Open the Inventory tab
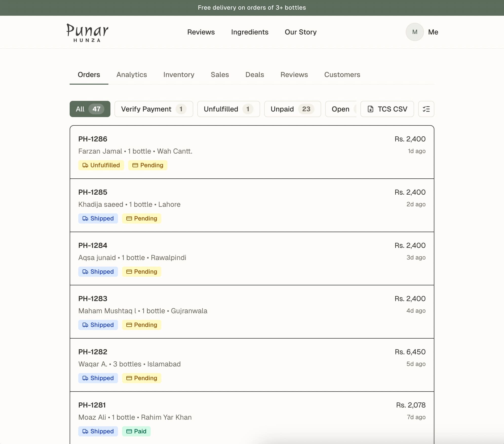This screenshot has width=504, height=444. [x=179, y=75]
